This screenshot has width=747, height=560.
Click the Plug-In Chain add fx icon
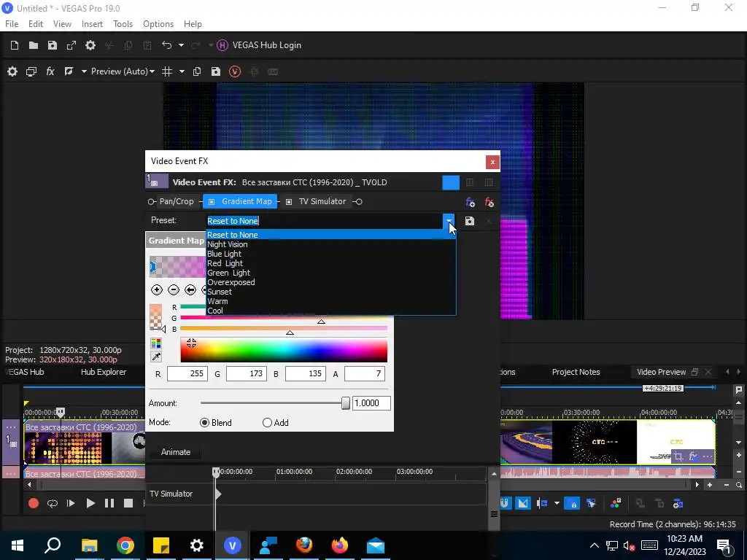point(471,202)
